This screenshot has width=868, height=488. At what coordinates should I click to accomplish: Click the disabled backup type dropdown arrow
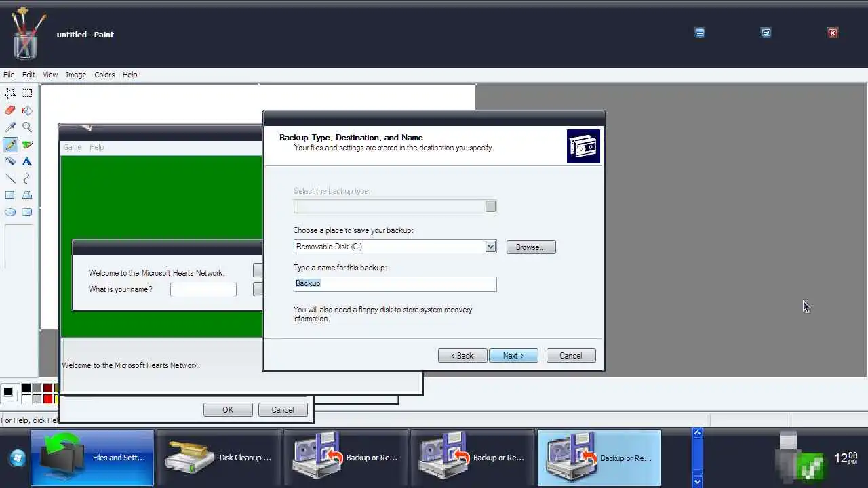click(490, 206)
